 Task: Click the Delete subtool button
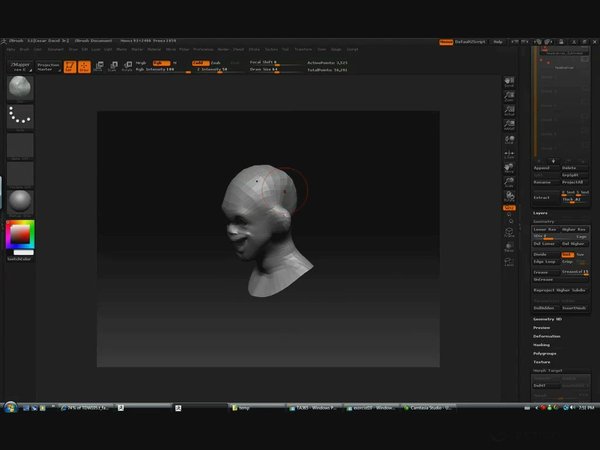coord(575,168)
